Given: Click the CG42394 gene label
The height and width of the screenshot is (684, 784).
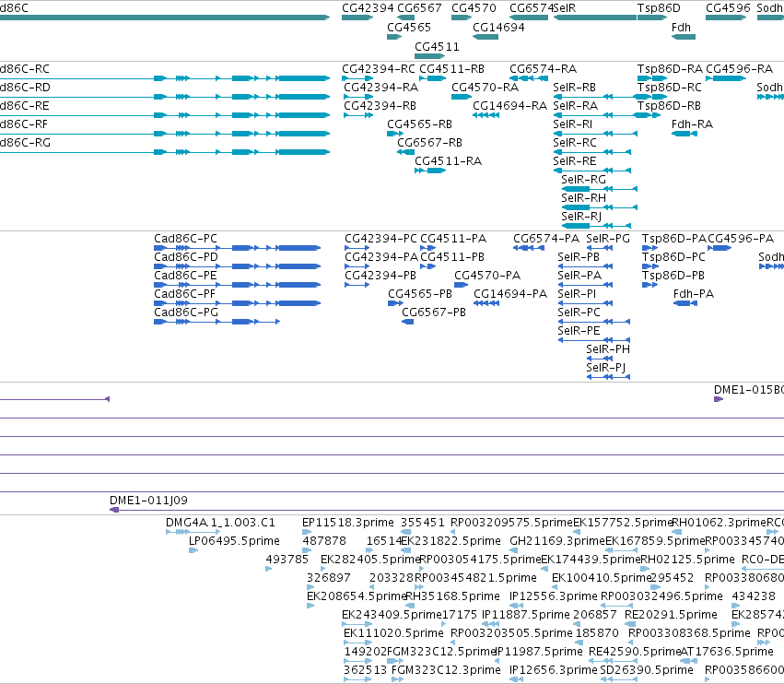Looking at the screenshot, I should pos(368,8).
